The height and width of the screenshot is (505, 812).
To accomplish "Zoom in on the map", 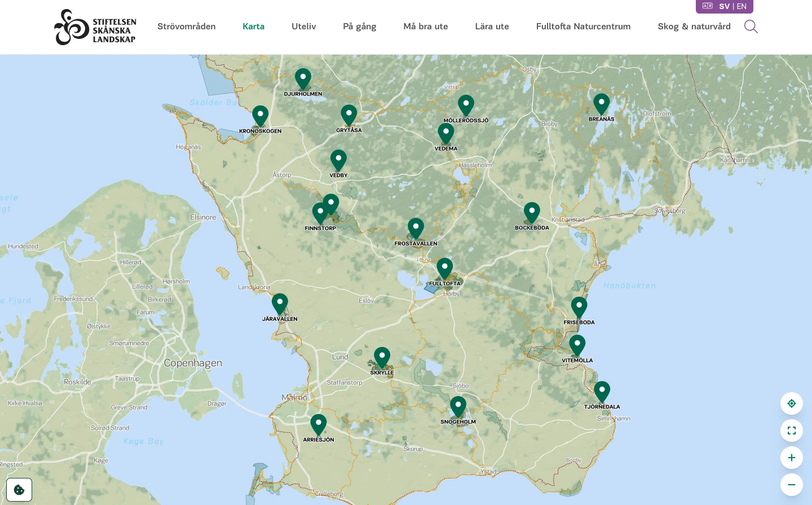I will 791,458.
